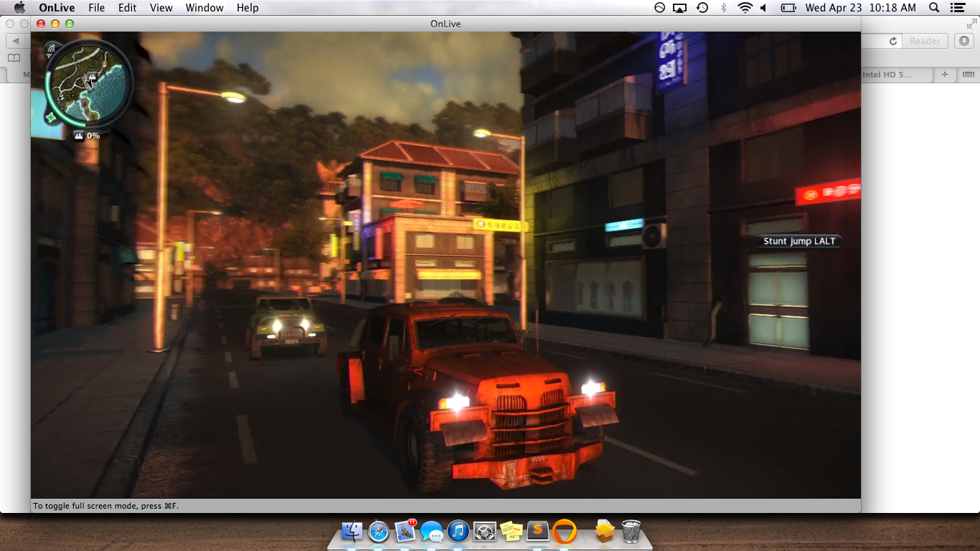980x551 pixels.
Task: Show all Safari tabs button
Action: click(x=968, y=75)
